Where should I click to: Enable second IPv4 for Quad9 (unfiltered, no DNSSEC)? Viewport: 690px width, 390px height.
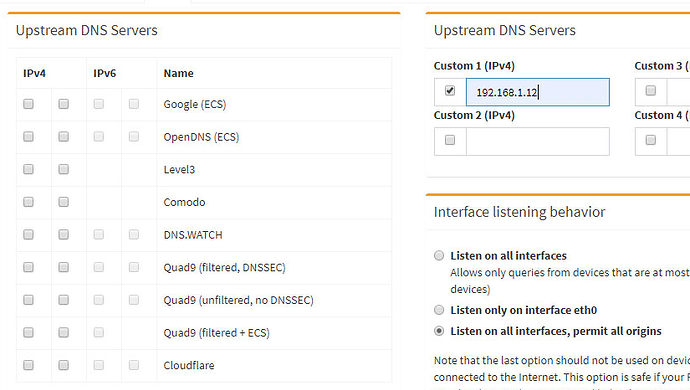[x=63, y=300]
